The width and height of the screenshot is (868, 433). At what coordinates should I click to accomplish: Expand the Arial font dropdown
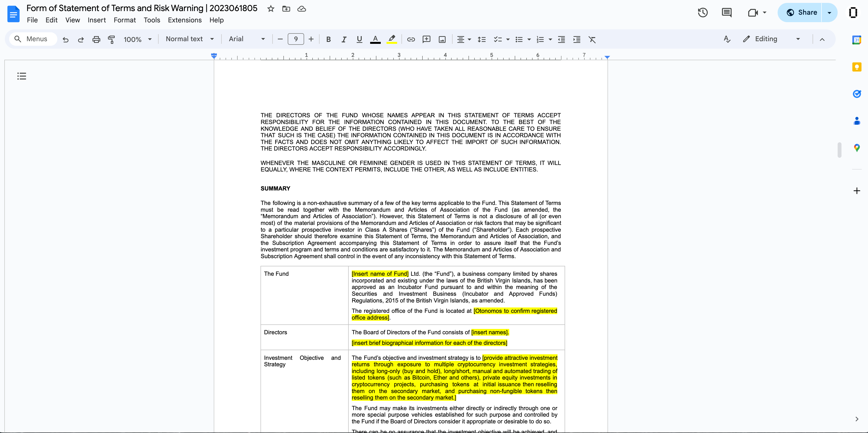coord(247,39)
